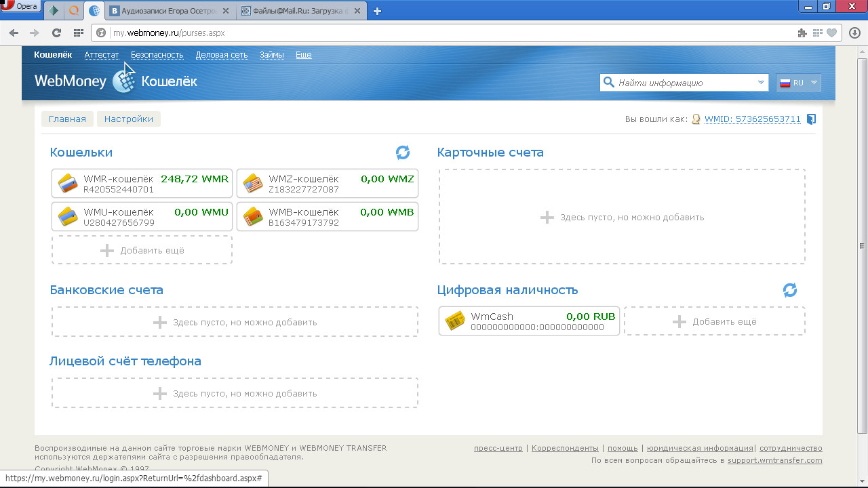Click the user avatar icon beside WMID
The height and width of the screenshot is (488, 868).
[x=695, y=119]
